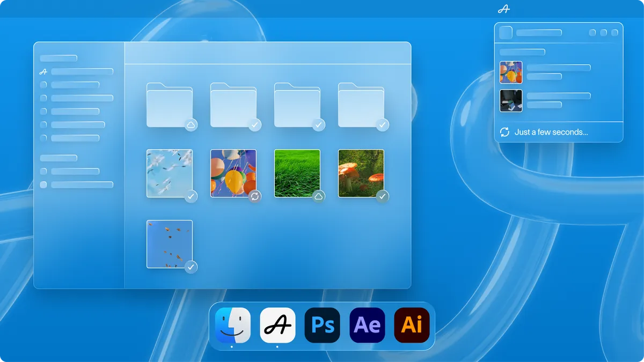The width and height of the screenshot is (644, 362).
Task: Click the script-A icon in the menu bar
Action: [x=503, y=9]
